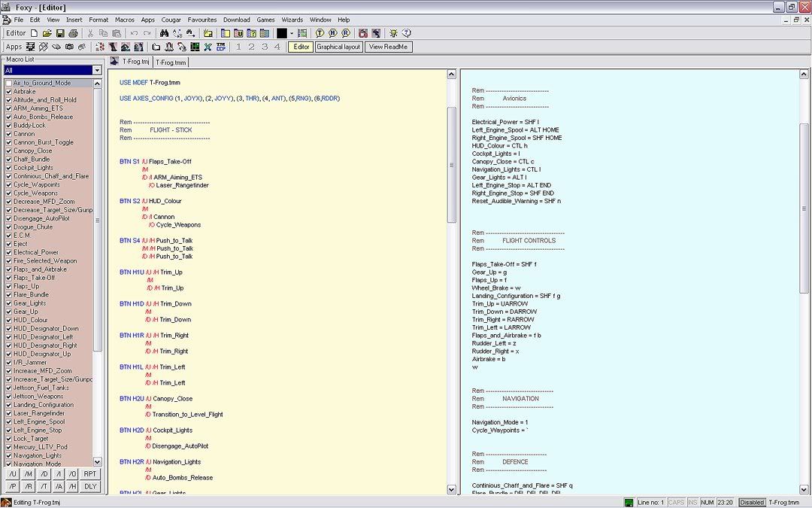Image resolution: width=812 pixels, height=508 pixels.
Task: Expand the black color picker dropdown arrow
Action: click(x=292, y=33)
